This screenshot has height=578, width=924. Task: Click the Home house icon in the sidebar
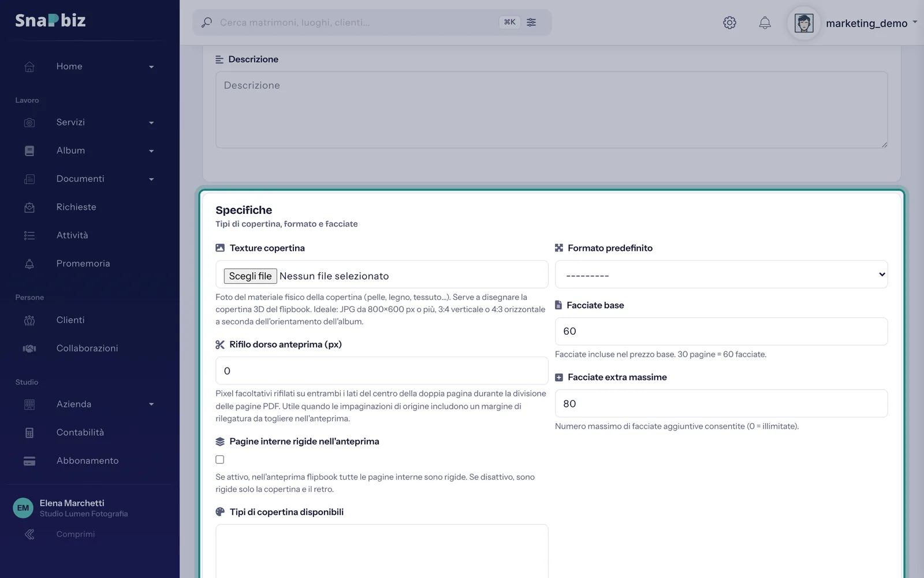pos(29,66)
